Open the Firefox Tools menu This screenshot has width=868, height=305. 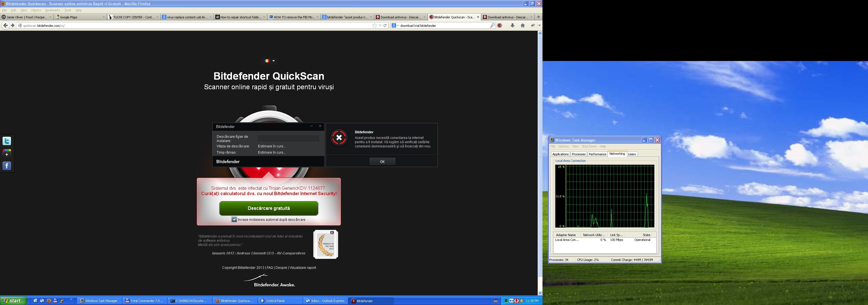68,10
